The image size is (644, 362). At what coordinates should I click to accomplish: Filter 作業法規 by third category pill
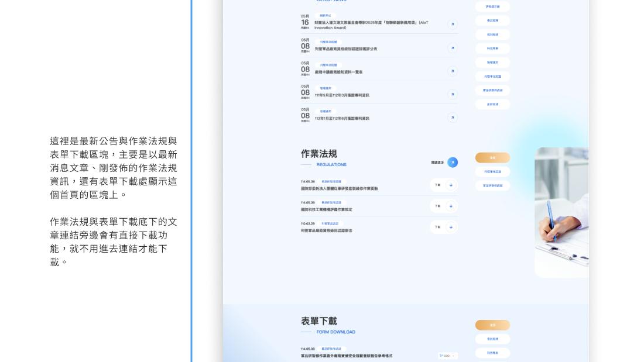[x=492, y=186]
